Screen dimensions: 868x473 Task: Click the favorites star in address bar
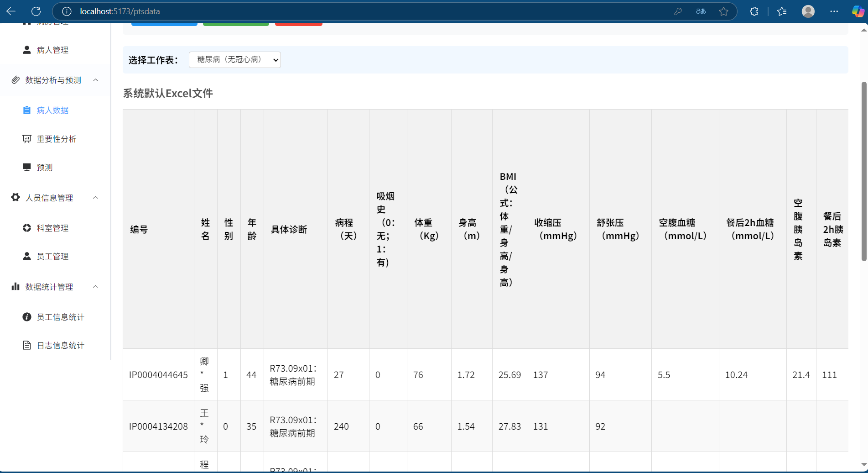click(x=723, y=11)
